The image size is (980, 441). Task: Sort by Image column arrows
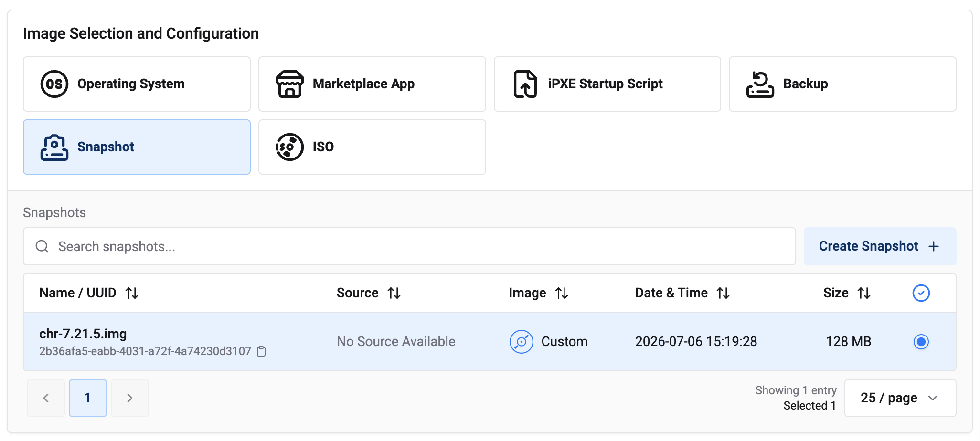562,293
